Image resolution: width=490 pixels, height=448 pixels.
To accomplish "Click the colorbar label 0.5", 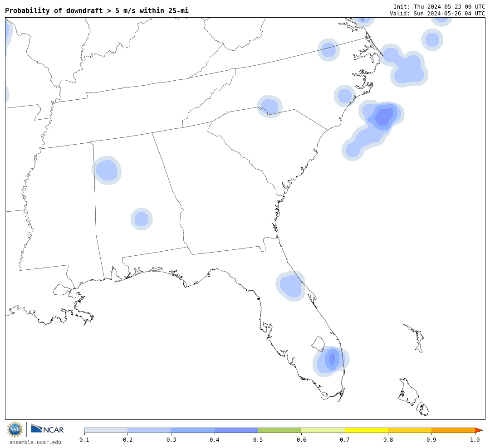I will coord(258,440).
